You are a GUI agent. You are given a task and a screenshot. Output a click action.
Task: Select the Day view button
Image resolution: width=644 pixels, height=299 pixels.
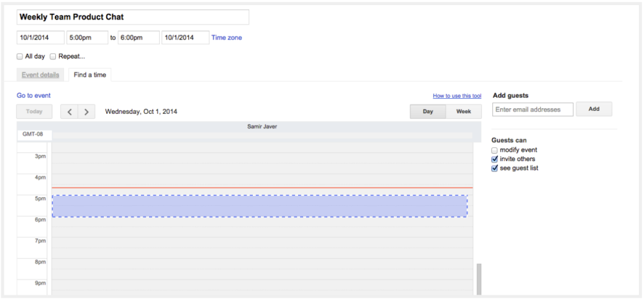point(428,111)
